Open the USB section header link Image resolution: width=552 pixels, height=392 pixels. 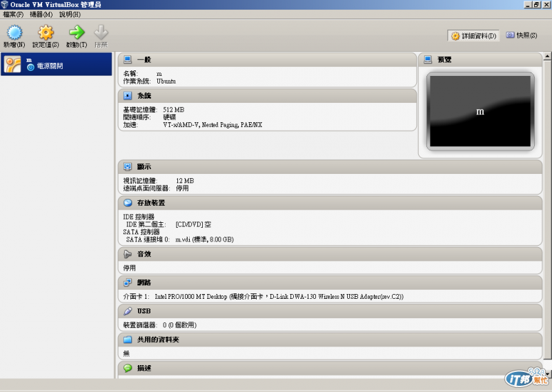pos(144,311)
